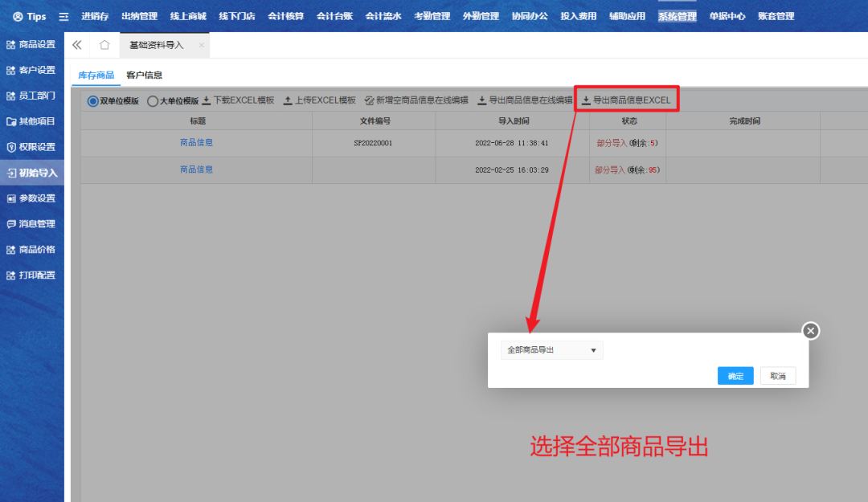Select the 大单位模板 radio button
This screenshot has height=502, width=868.
pyautogui.click(x=153, y=101)
